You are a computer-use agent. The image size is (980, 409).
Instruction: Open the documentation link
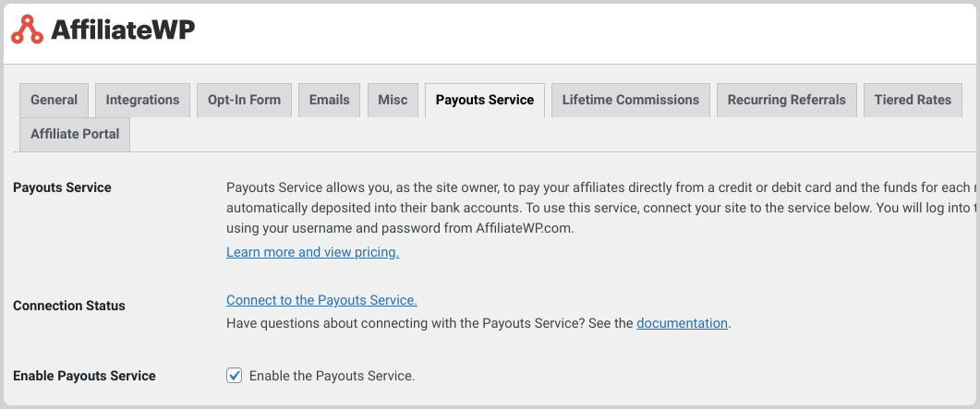pyautogui.click(x=682, y=323)
